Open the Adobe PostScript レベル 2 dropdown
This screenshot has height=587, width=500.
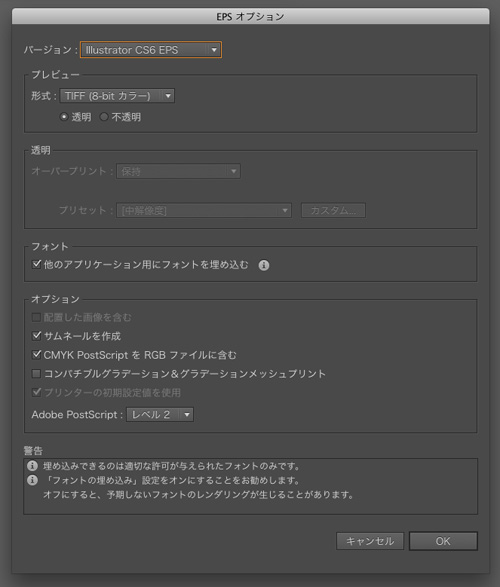click(x=160, y=414)
